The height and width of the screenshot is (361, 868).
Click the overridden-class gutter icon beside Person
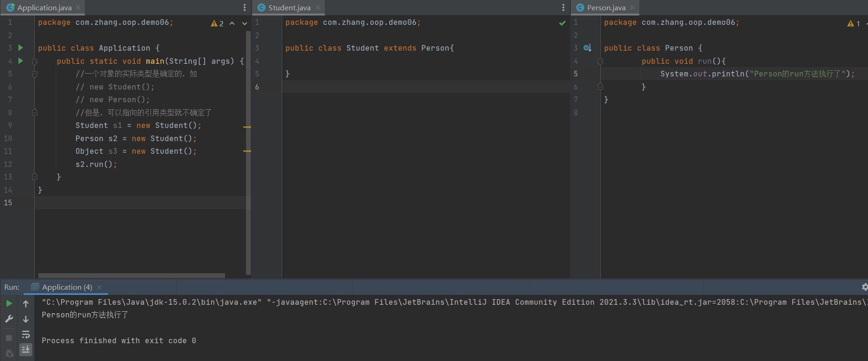pyautogui.click(x=587, y=48)
